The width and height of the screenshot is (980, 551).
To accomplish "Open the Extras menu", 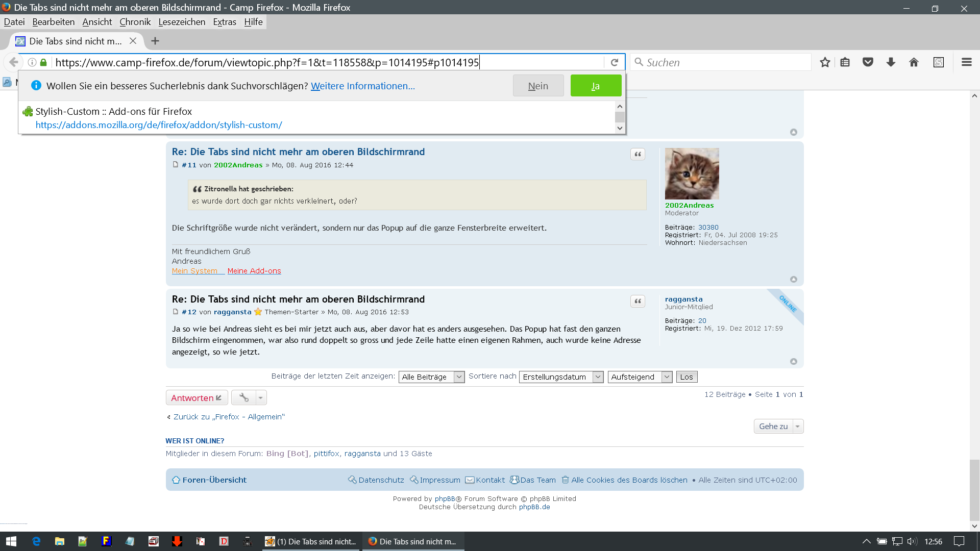I will (225, 22).
